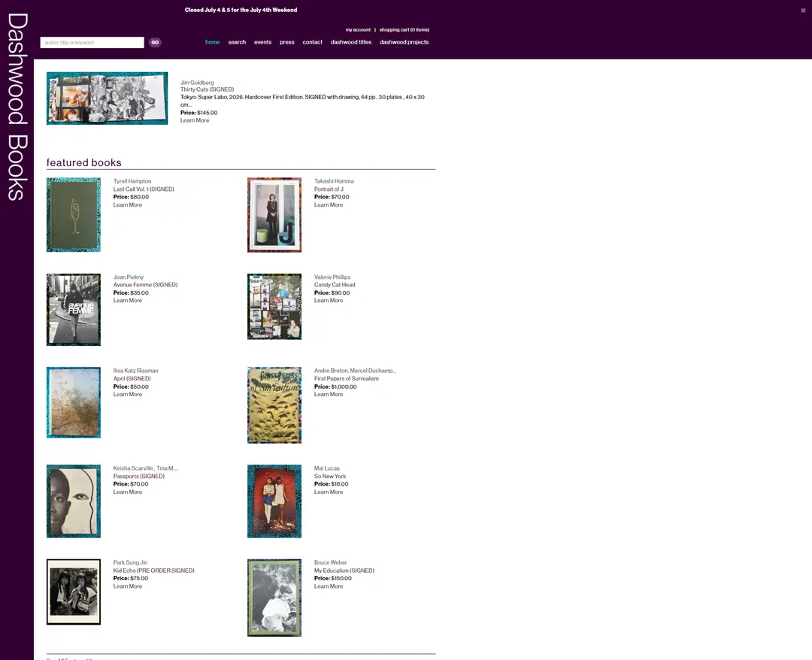The image size is (812, 660).
Task: Open the So New York title link
Action: [x=330, y=477]
